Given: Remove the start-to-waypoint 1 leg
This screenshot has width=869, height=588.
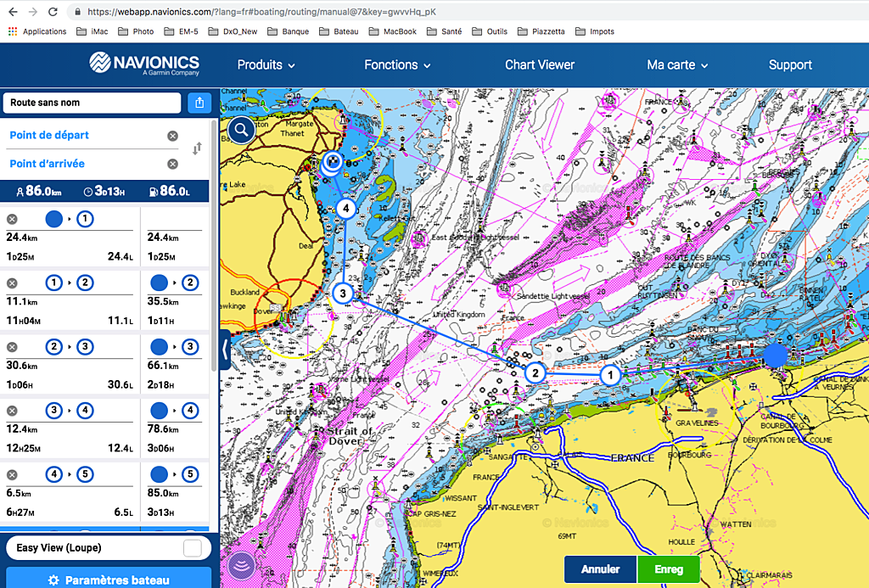Looking at the screenshot, I should tap(12, 220).
